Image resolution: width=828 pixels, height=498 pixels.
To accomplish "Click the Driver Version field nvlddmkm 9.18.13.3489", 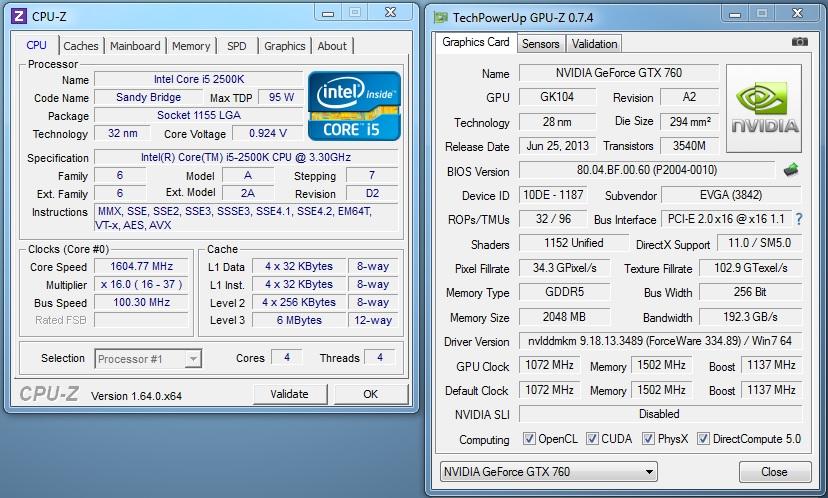I will [x=660, y=341].
